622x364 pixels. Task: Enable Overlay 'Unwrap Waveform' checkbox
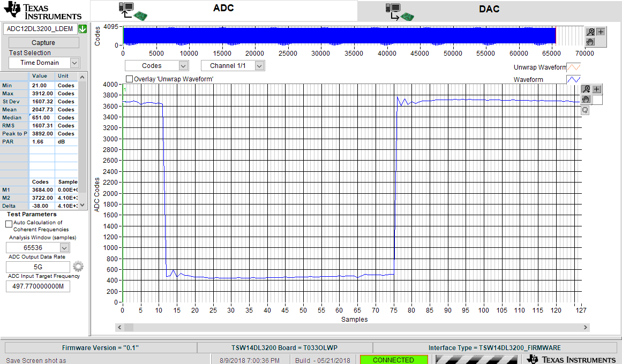pyautogui.click(x=129, y=79)
